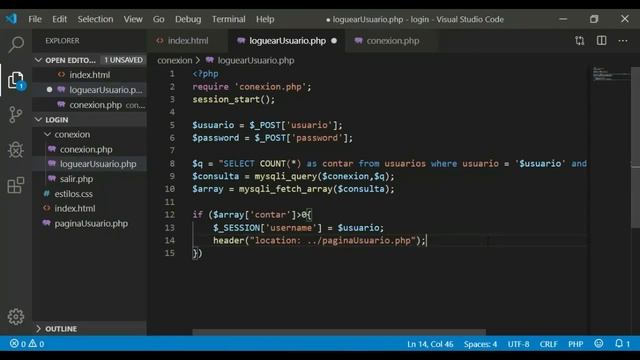Click Spaces: 4 indentation setting
The height and width of the screenshot is (360, 640).
[x=480, y=344]
